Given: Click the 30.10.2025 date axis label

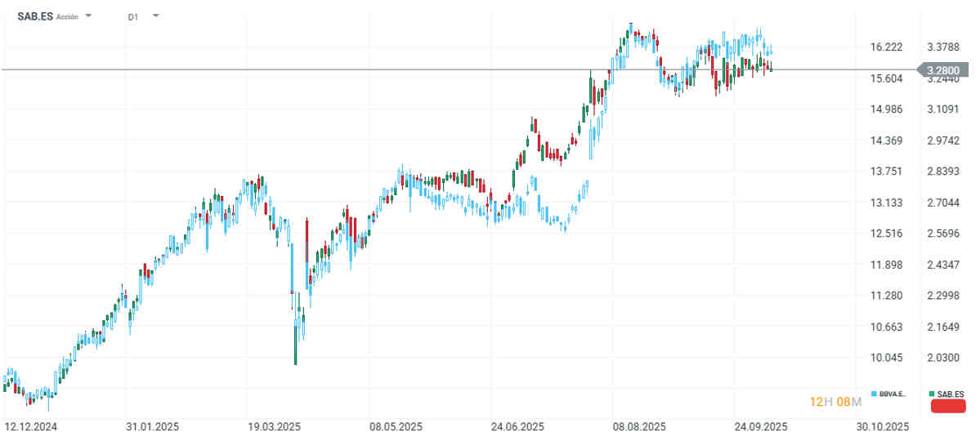Looking at the screenshot, I should click(882, 427).
